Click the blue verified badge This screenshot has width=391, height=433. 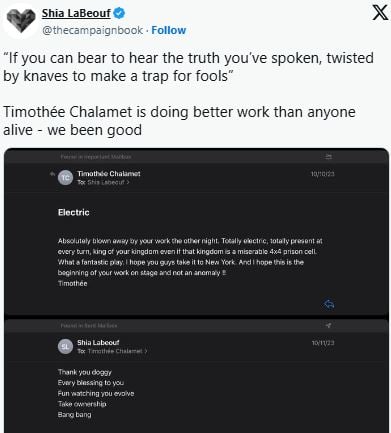pos(119,13)
